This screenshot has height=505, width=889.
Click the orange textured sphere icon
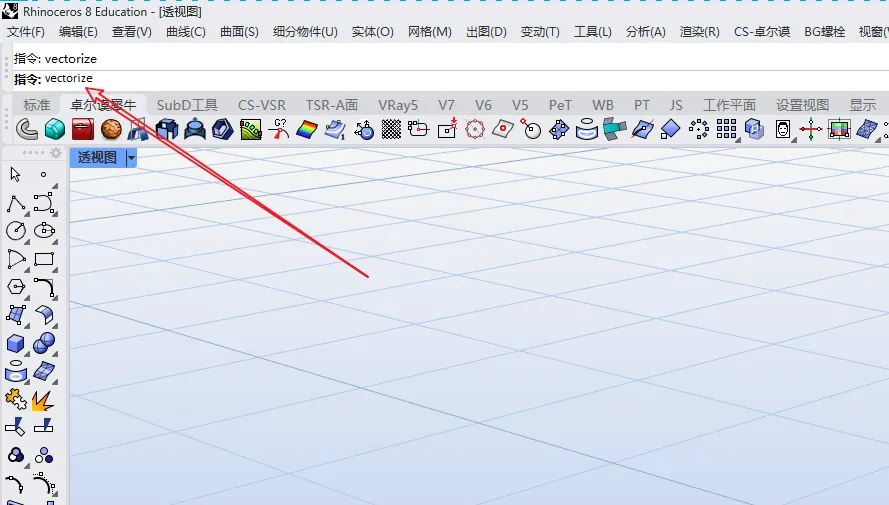click(111, 129)
